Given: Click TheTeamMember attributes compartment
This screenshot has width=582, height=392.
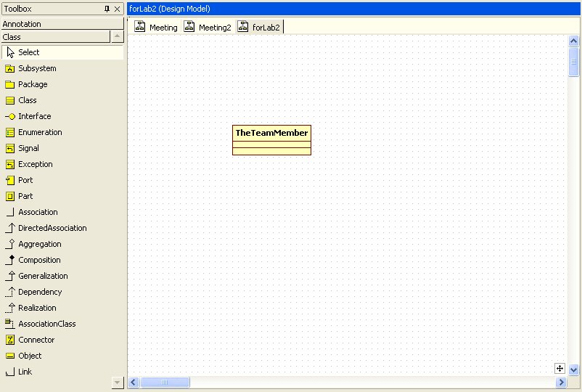Looking at the screenshot, I should click(x=271, y=144).
